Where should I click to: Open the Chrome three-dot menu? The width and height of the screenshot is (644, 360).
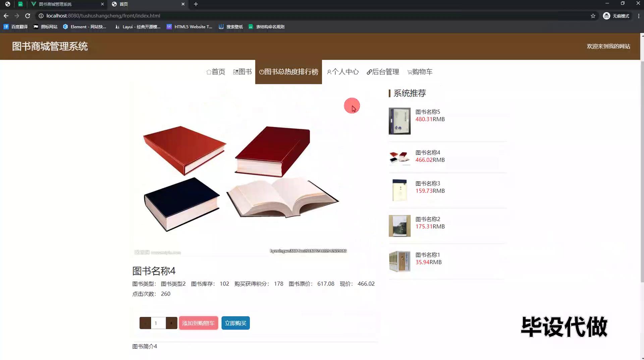coord(638,16)
